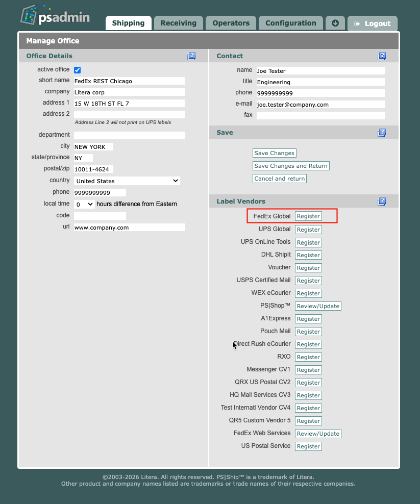Switch to the Shipping tab
Viewport: 420px width, 504px height.
(128, 23)
